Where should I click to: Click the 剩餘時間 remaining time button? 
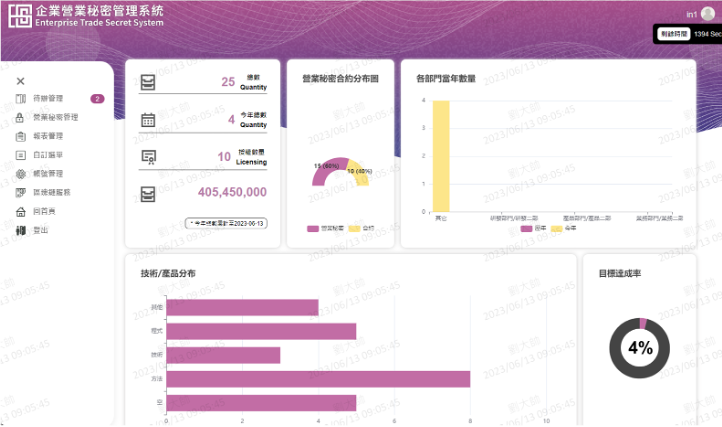click(x=671, y=34)
